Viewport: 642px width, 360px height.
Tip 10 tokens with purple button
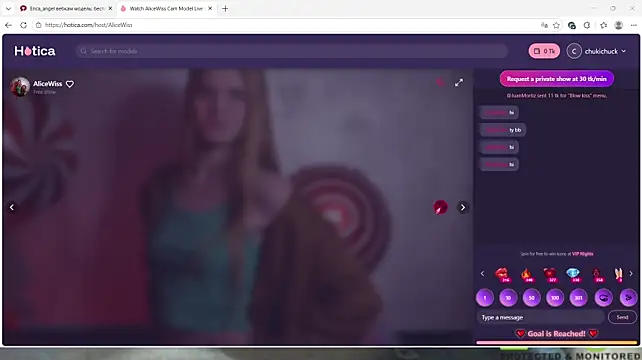(508, 298)
